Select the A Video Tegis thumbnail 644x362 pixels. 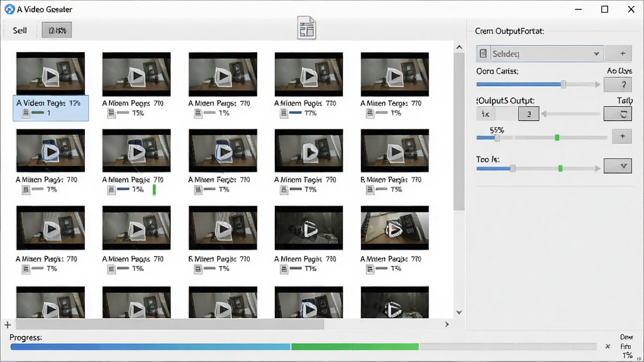point(50,74)
